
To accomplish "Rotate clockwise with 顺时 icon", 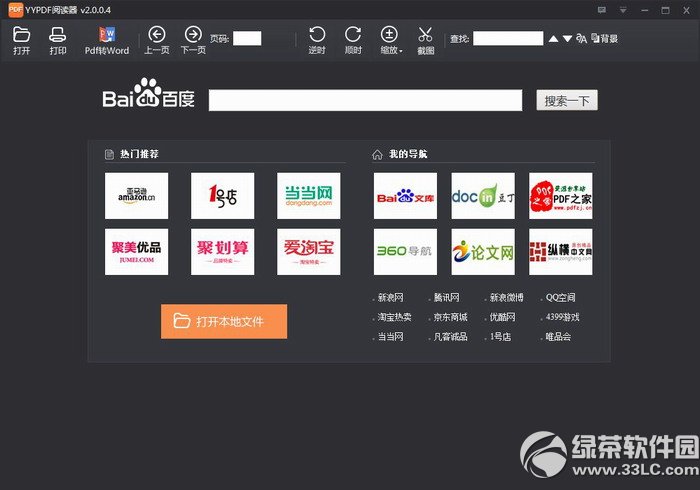I will coord(353,40).
